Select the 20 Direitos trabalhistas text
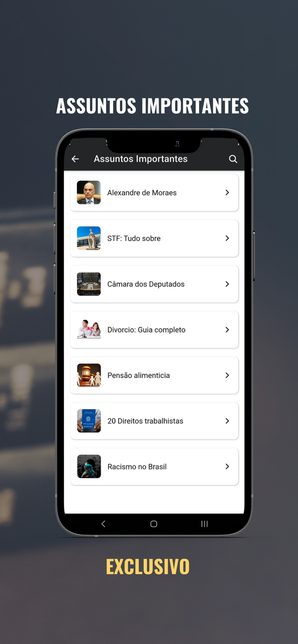Image resolution: width=298 pixels, height=644 pixels. (x=145, y=421)
